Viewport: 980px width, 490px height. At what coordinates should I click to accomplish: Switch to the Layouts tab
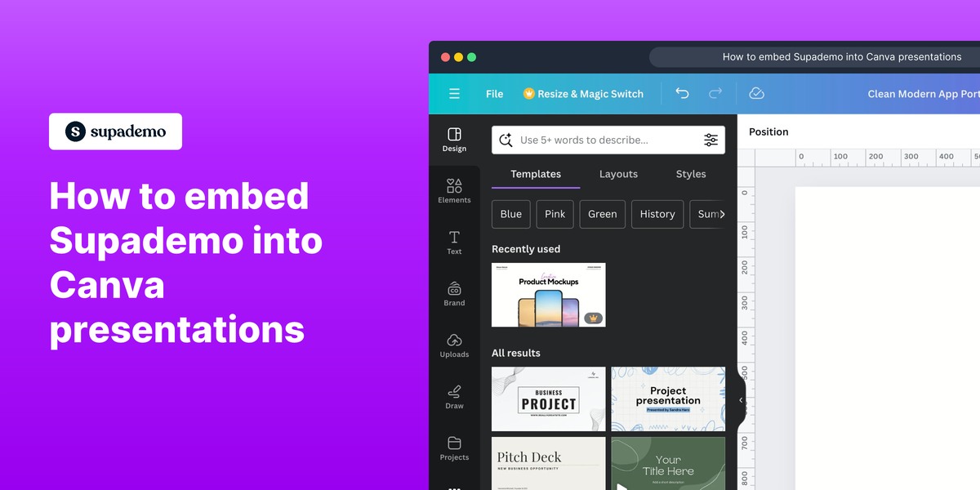tap(618, 174)
